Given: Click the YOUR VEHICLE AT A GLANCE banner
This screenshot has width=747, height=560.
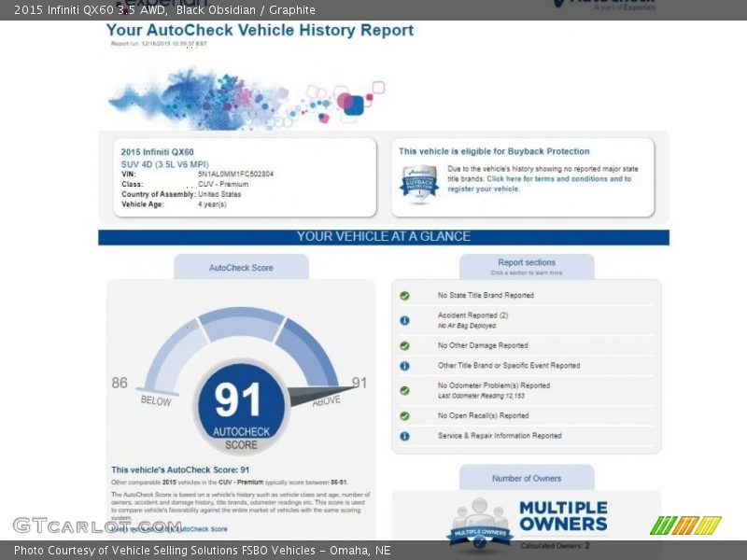Looking at the screenshot, I should coord(384,237).
